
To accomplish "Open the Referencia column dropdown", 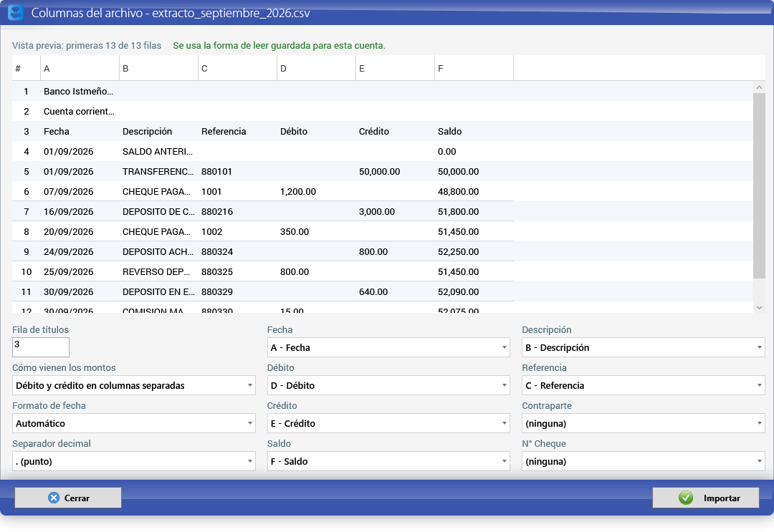I will click(x=643, y=385).
